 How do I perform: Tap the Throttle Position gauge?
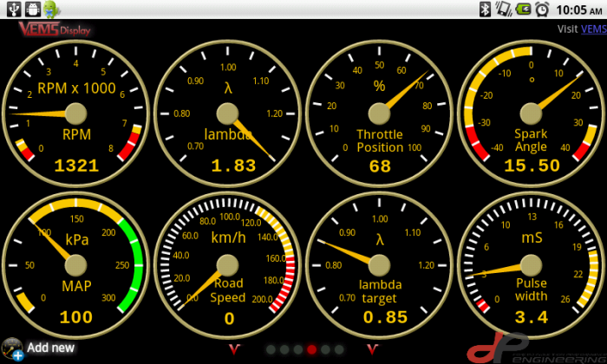click(x=379, y=113)
